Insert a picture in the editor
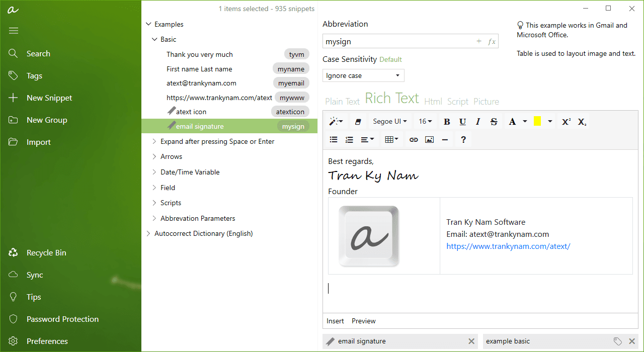This screenshot has height=352, width=644. tap(429, 139)
